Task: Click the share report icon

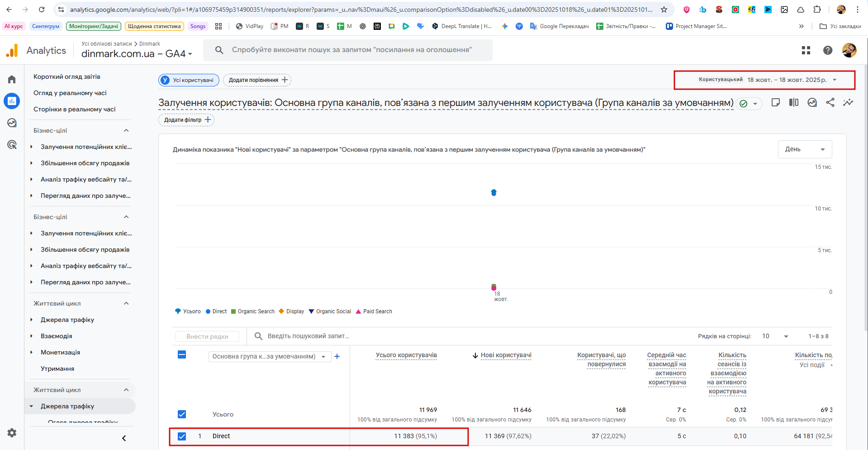Action: tap(830, 102)
